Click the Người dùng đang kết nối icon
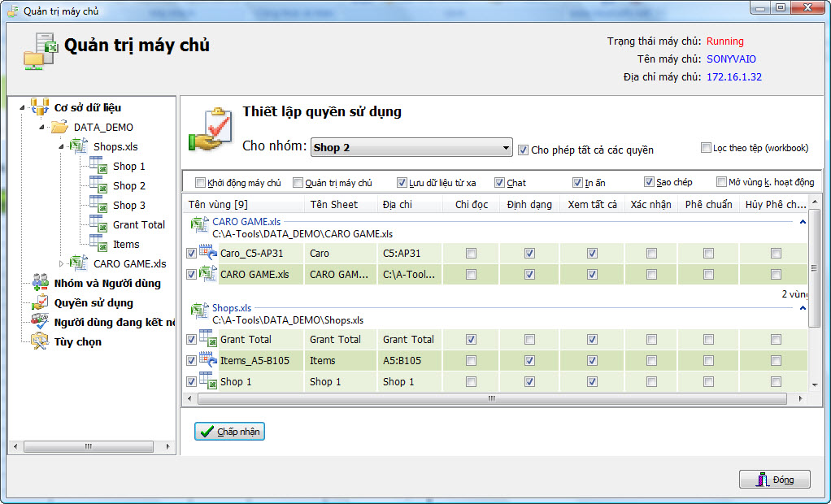The height and width of the screenshot is (504, 831). [40, 322]
